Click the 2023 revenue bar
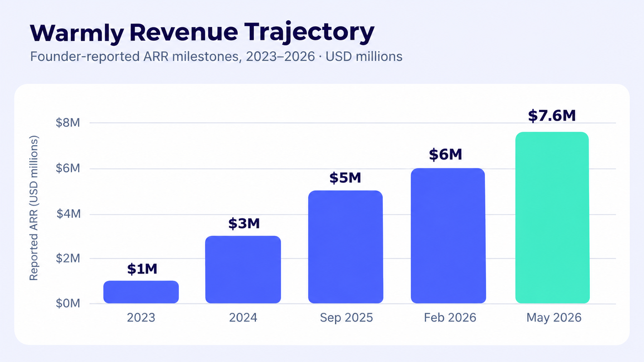This screenshot has height=362, width=644. point(141,292)
